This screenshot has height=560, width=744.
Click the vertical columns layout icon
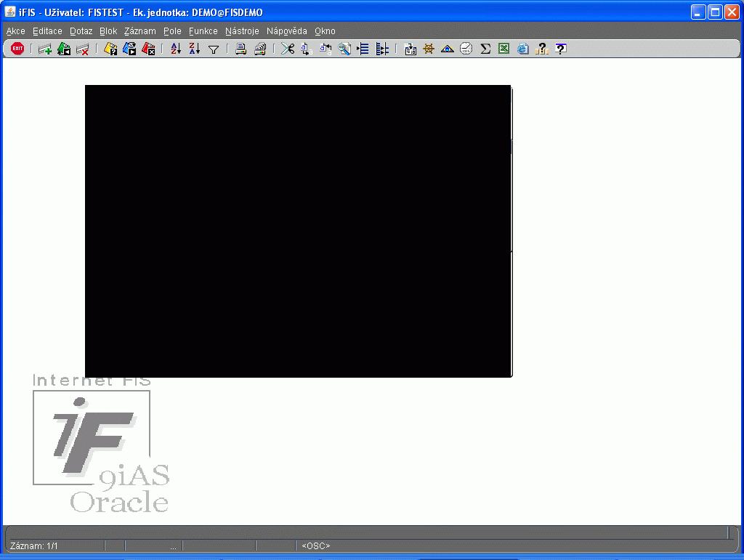point(382,49)
